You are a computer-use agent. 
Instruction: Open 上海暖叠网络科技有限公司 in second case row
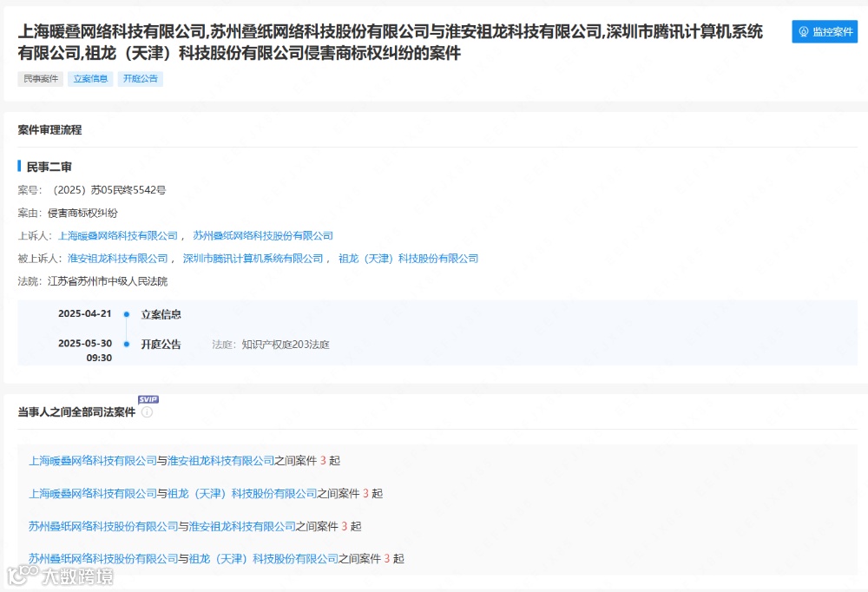pos(93,493)
